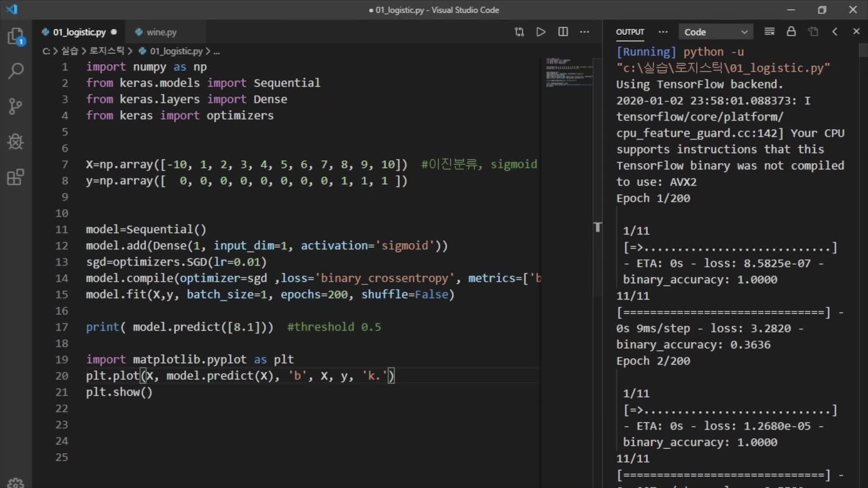Click the X=np.array line of code
This screenshot has width=868, height=488.
click(x=246, y=164)
